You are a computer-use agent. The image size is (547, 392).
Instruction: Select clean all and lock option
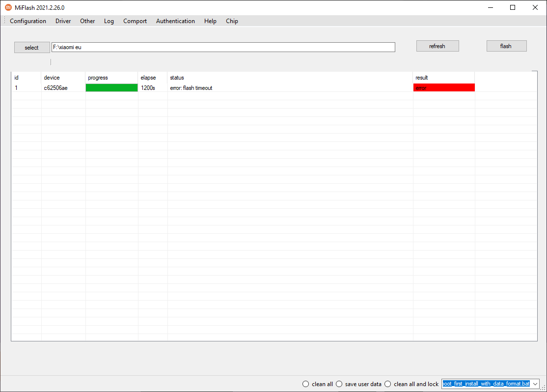pyautogui.click(x=387, y=384)
